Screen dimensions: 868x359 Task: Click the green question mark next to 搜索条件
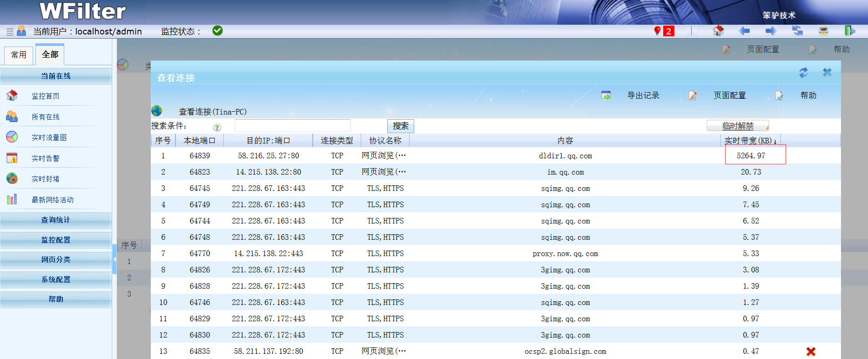point(217,127)
